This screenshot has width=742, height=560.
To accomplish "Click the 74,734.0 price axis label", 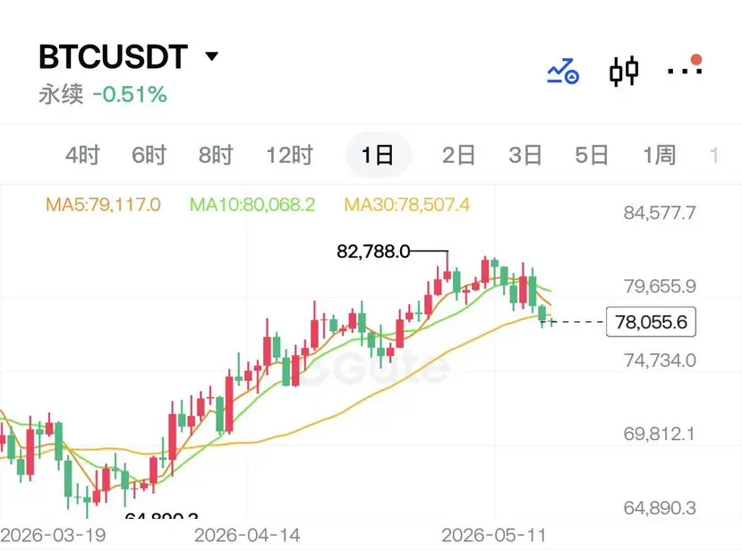I will pos(660,361).
